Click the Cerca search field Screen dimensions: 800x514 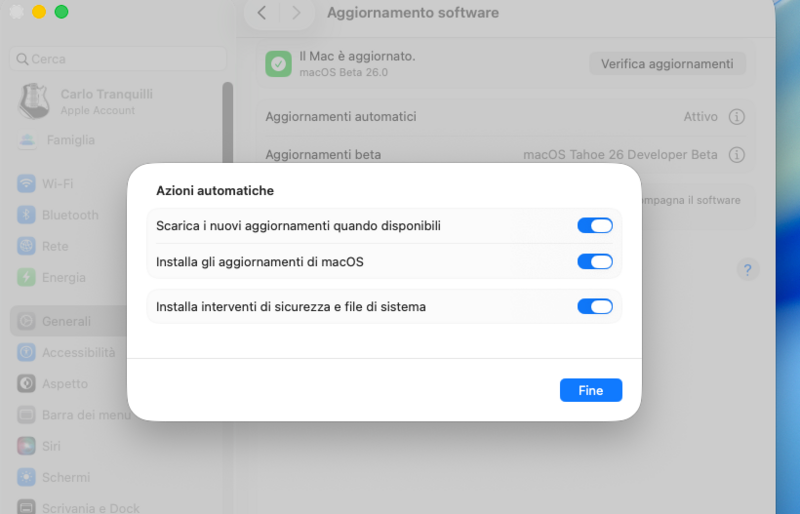(115, 59)
